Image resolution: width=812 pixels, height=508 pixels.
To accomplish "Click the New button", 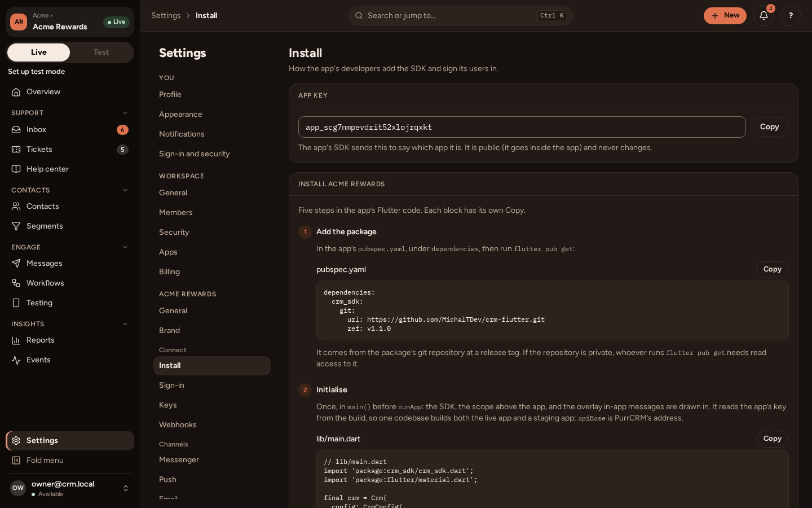I will coord(725,16).
